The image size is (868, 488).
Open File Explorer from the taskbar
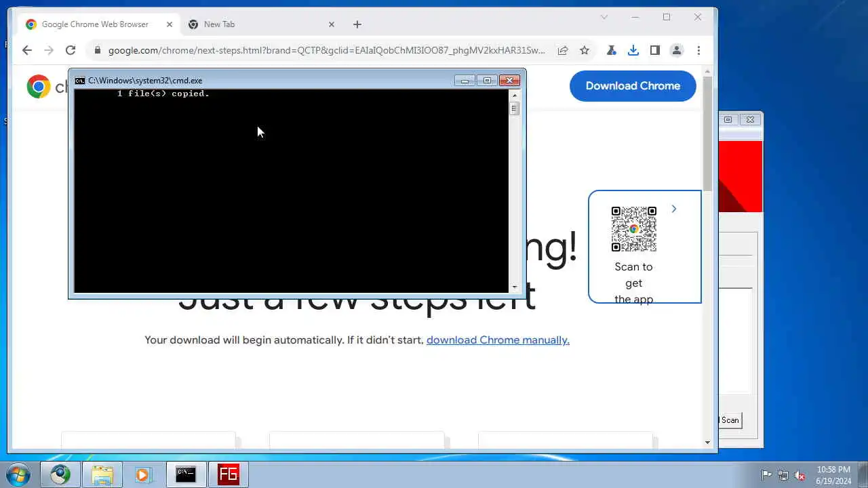(102, 474)
